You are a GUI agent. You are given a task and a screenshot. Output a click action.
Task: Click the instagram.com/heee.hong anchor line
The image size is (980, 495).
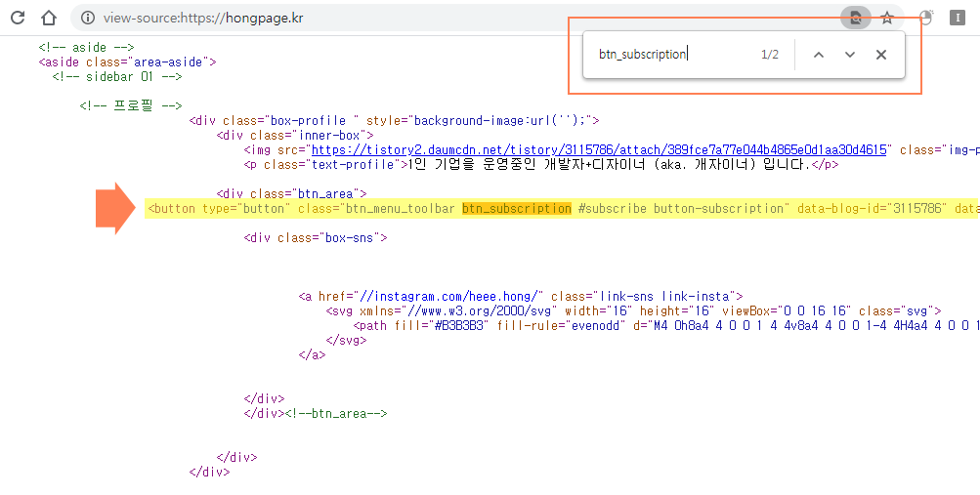(x=521, y=296)
